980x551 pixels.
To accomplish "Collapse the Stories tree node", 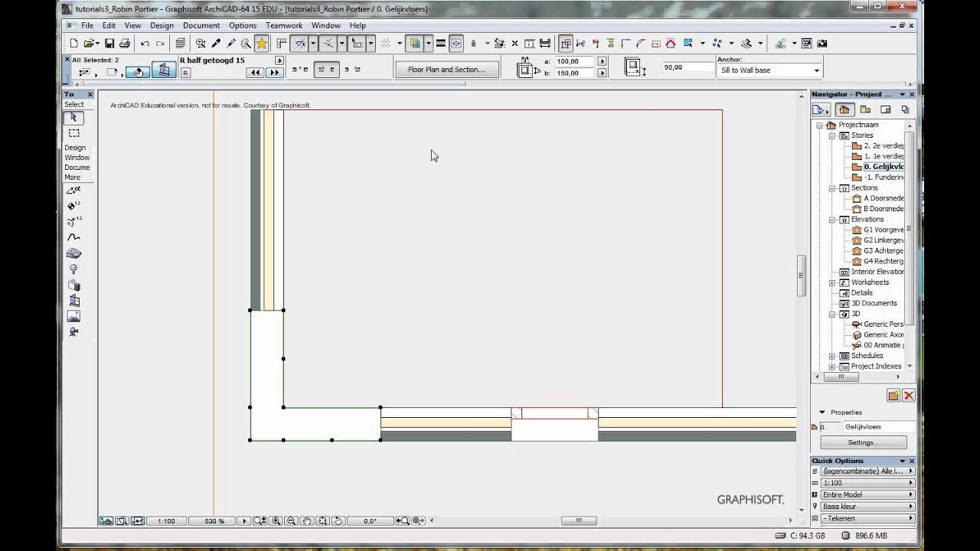I will click(832, 135).
